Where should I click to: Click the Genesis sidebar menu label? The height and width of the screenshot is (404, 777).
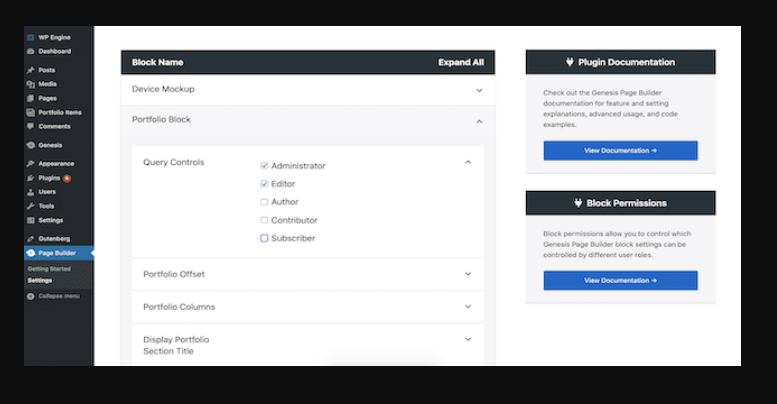pos(50,145)
